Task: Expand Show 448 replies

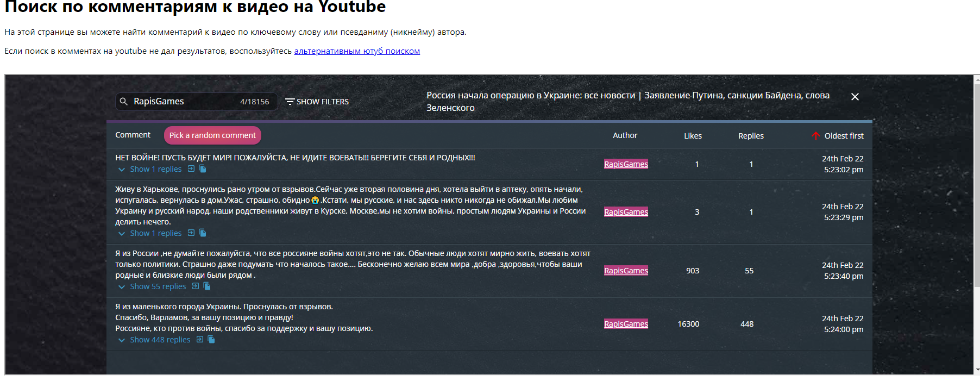Action: click(x=154, y=340)
